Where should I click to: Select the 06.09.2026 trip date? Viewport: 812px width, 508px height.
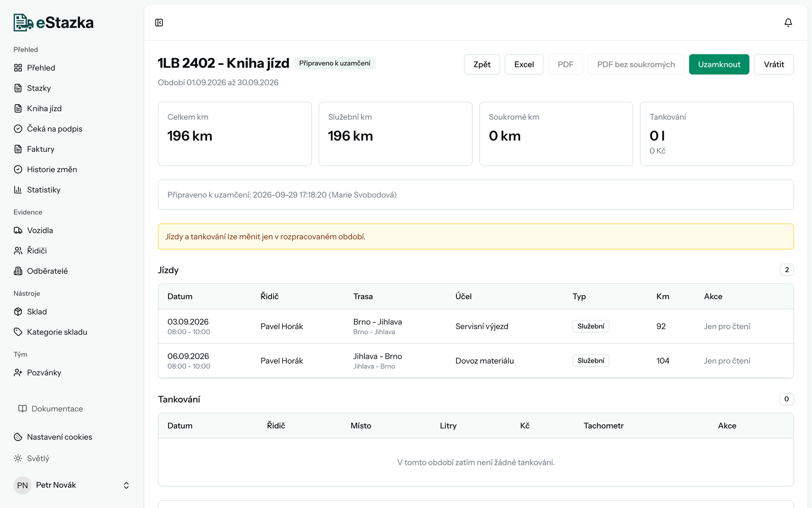188,356
